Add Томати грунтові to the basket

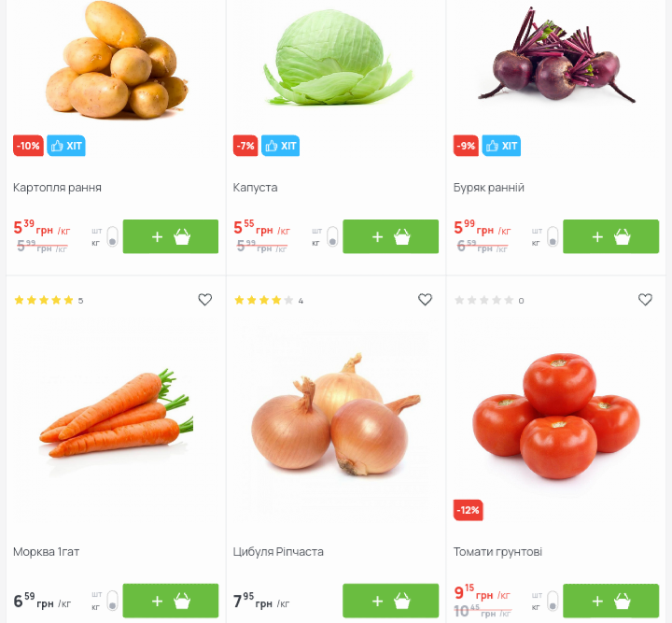click(x=610, y=601)
